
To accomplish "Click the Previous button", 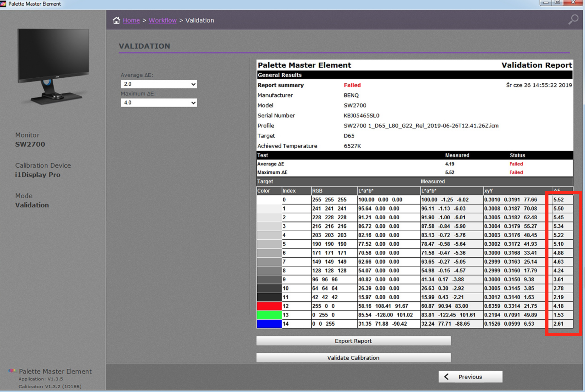I will 470,376.
